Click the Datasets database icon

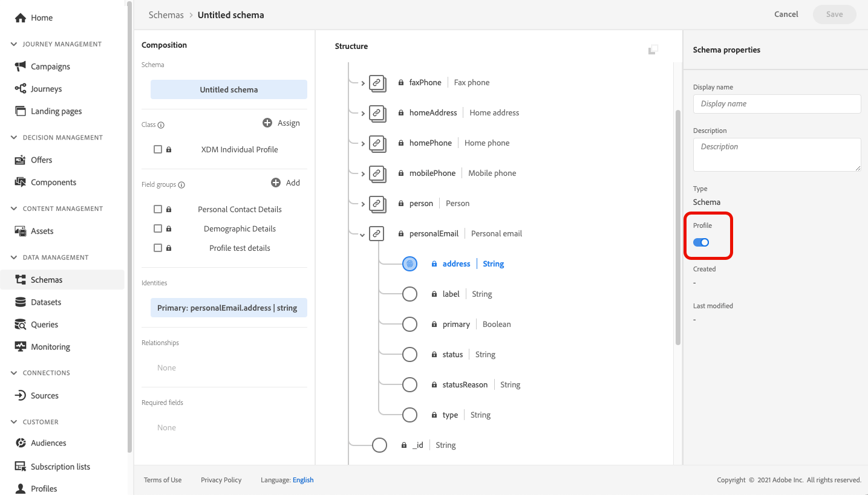click(x=21, y=302)
